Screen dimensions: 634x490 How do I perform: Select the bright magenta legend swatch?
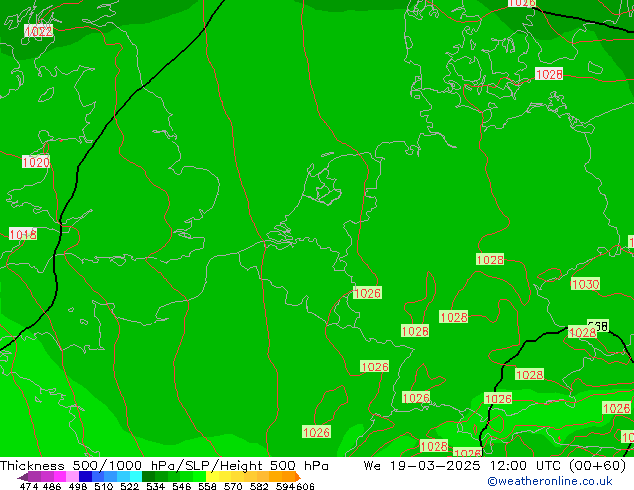[x=59, y=477]
